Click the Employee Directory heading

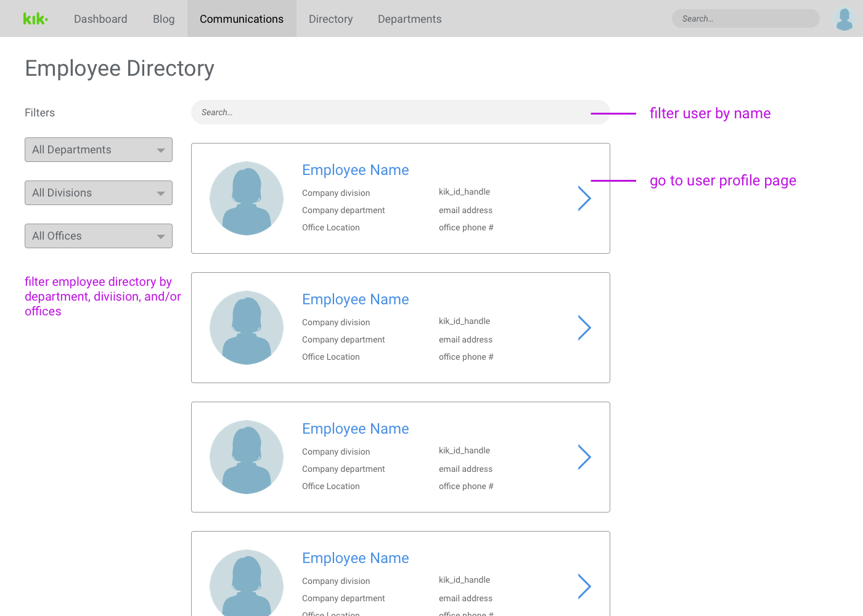pyautogui.click(x=120, y=68)
